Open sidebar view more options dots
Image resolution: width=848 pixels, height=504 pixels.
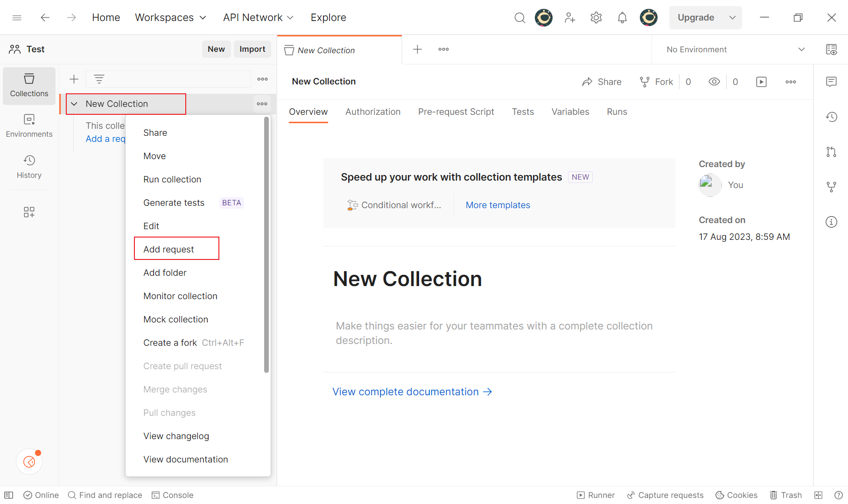(x=263, y=79)
